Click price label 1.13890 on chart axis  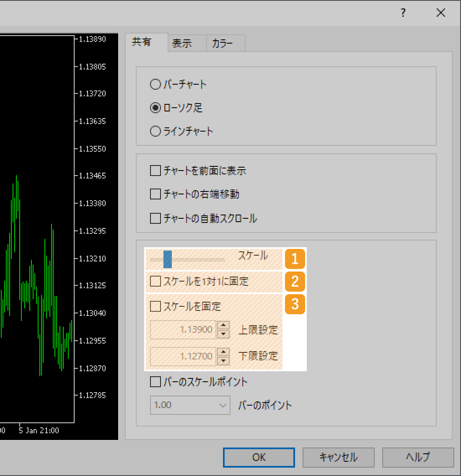point(92,39)
